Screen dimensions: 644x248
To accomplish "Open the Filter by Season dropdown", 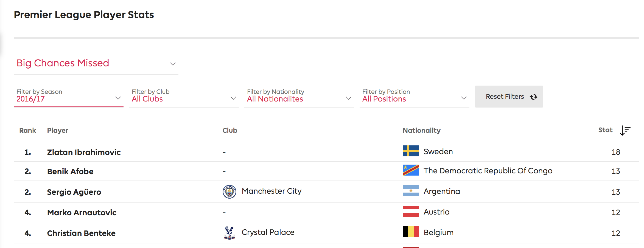I will [x=69, y=96].
